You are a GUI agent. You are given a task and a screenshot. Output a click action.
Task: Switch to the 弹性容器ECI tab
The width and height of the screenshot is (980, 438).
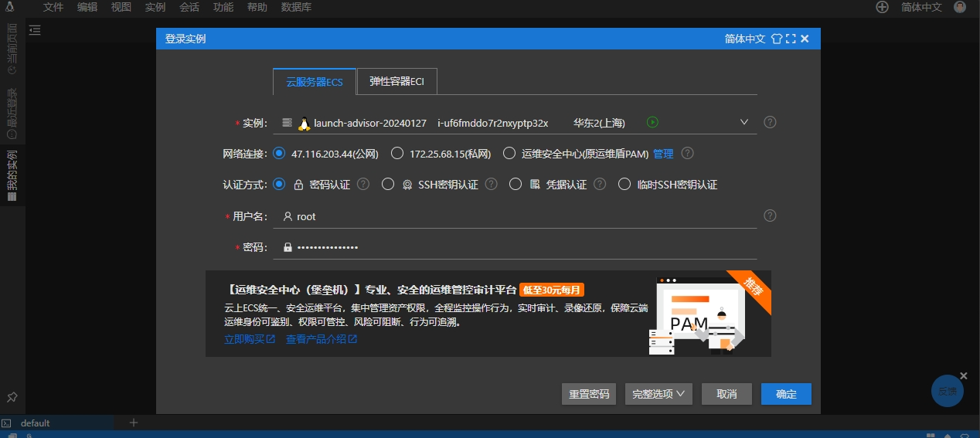(x=396, y=82)
